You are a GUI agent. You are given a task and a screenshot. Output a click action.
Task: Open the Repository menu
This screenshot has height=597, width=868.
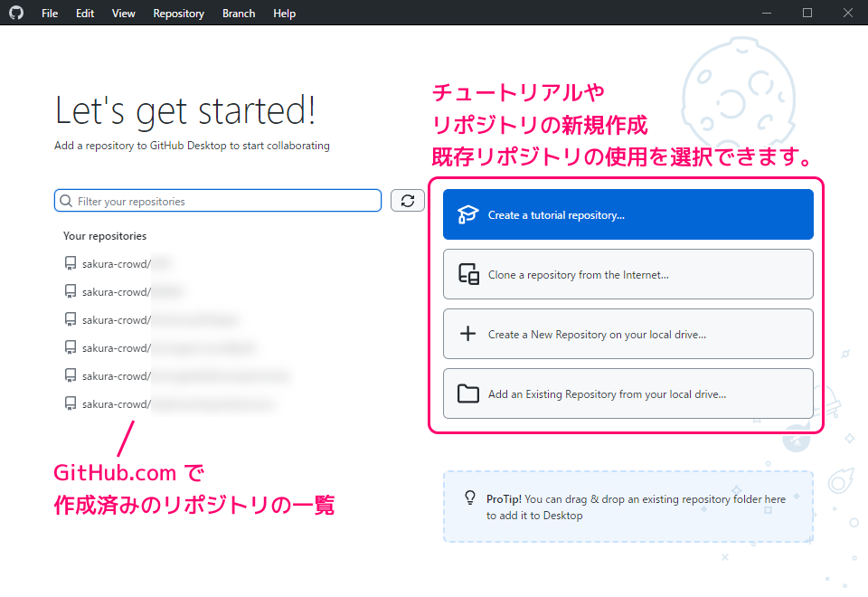click(178, 14)
